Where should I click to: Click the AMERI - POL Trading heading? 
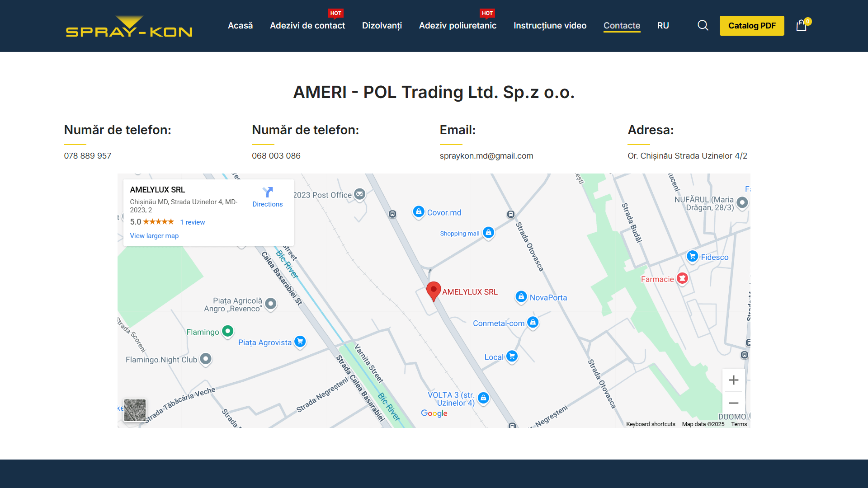tap(434, 92)
